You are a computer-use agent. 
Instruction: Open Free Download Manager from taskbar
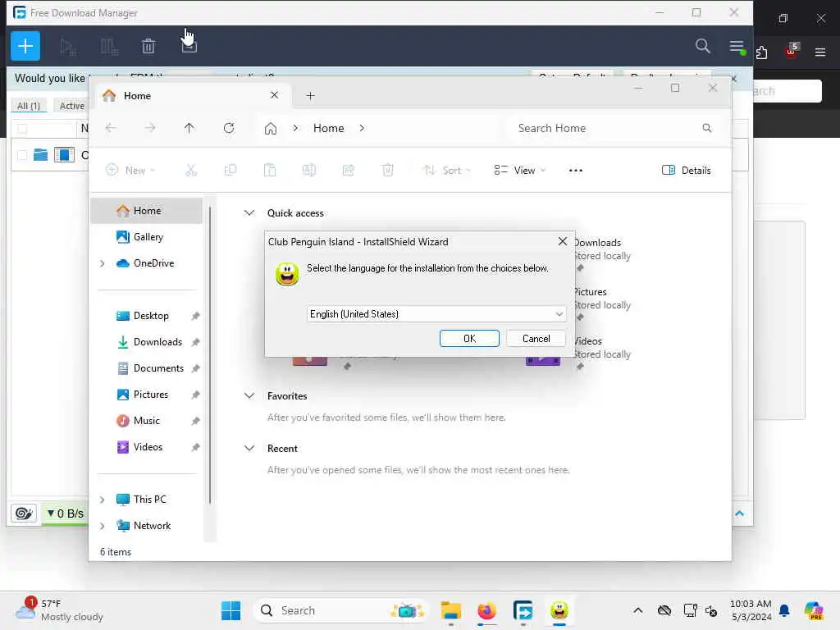(523, 610)
